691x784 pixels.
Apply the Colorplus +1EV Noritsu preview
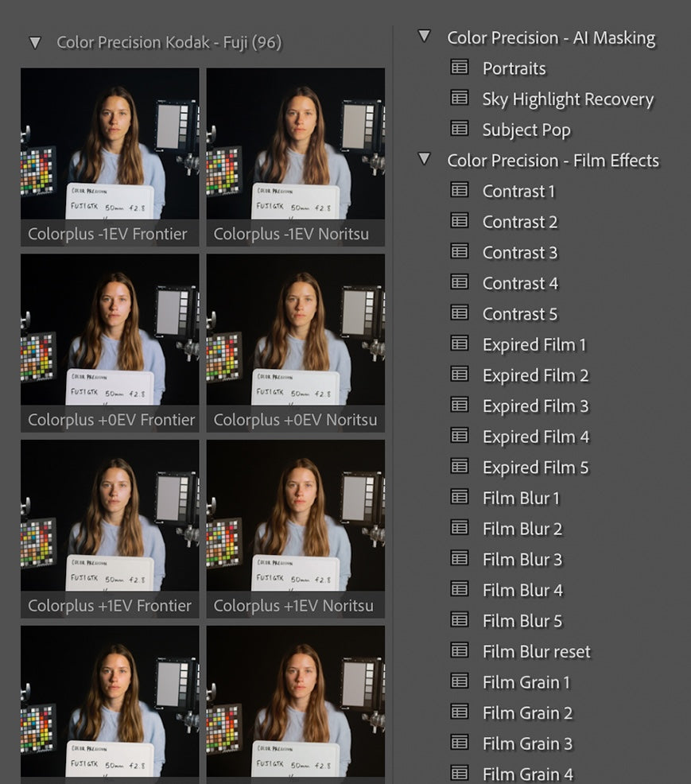[295, 529]
